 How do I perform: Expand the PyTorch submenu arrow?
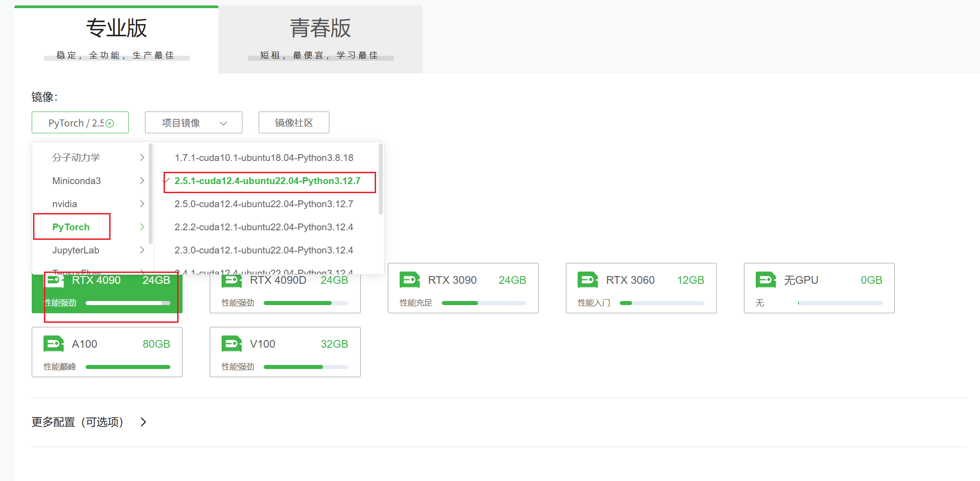[142, 227]
